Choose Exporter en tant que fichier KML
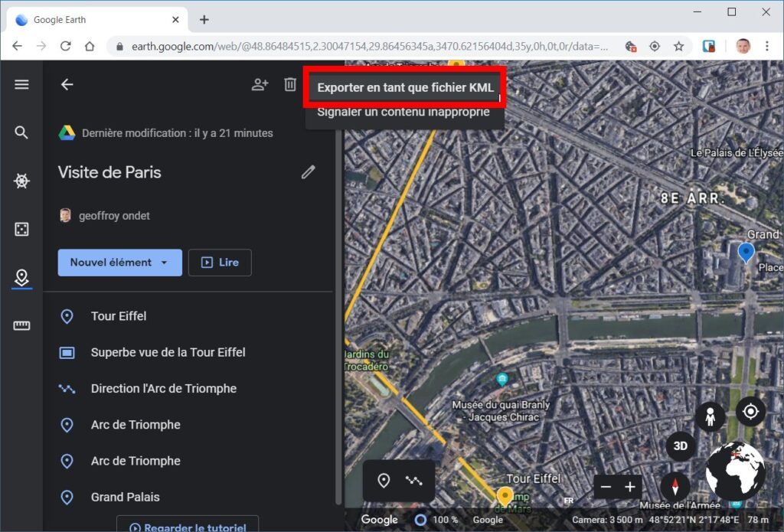 click(406, 87)
